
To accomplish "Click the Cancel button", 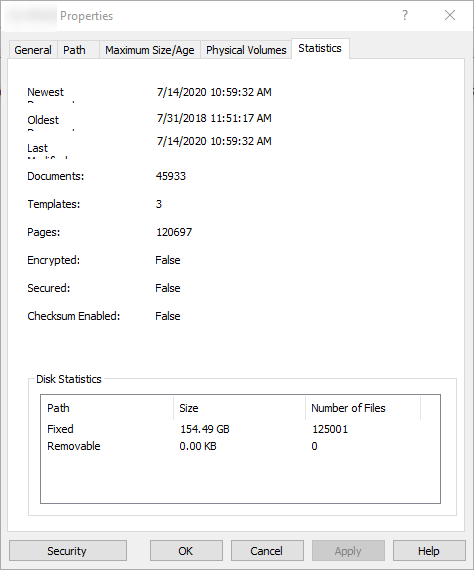I will point(267,551).
